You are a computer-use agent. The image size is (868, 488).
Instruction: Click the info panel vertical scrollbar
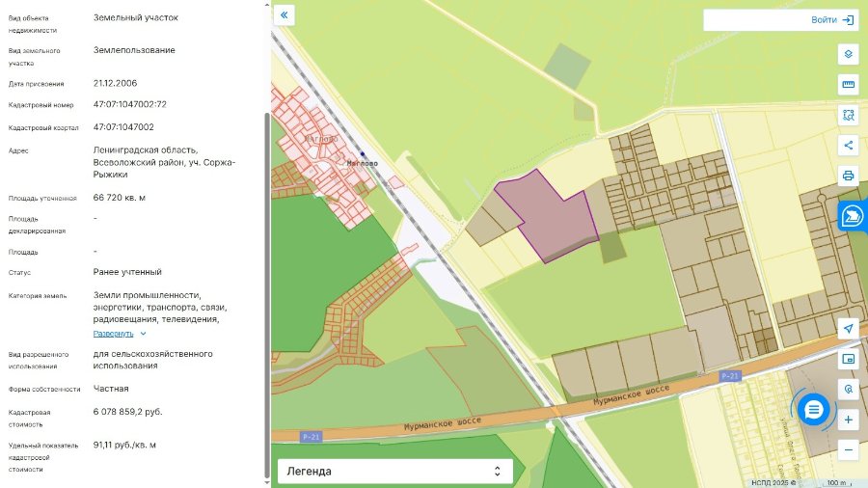coord(267,296)
